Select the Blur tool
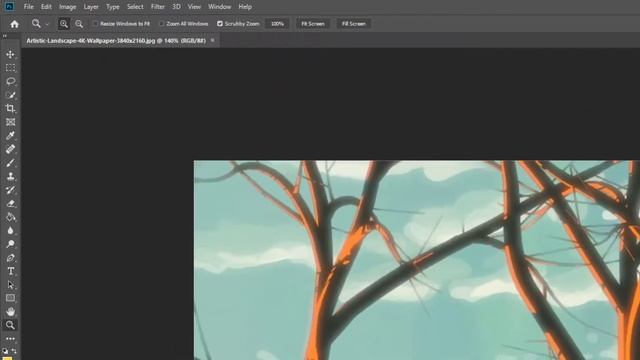This screenshot has height=360, width=640. coord(10,231)
